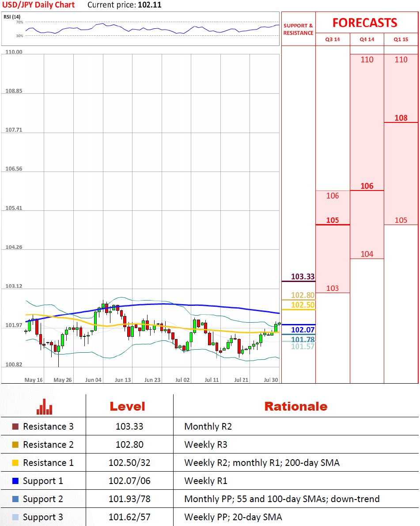Image resolution: width=420 pixels, height=526 pixels.
Task: Click the 105 value in Q1 15 column
Action: [x=401, y=220]
